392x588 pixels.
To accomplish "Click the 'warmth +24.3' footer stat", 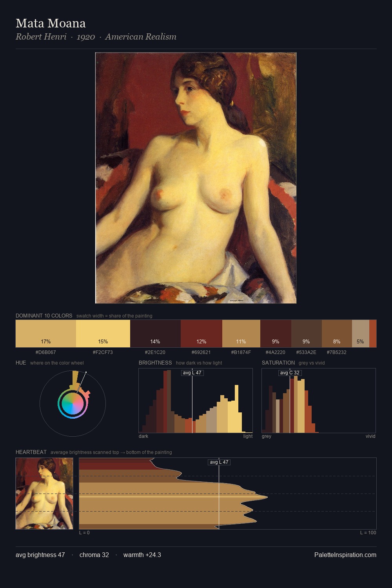I will pyautogui.click(x=142, y=555).
